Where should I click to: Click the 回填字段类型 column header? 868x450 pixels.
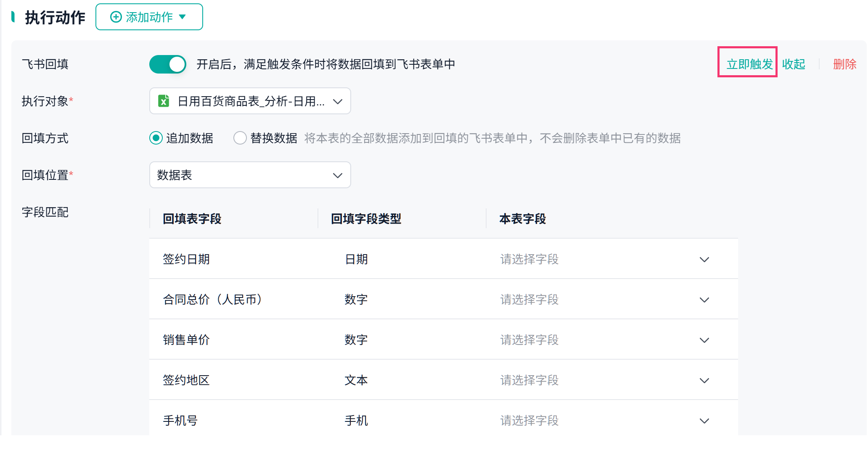point(366,218)
